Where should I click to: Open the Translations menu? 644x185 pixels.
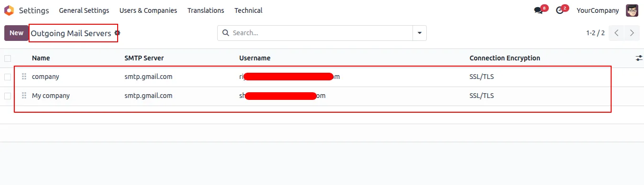tap(206, 10)
